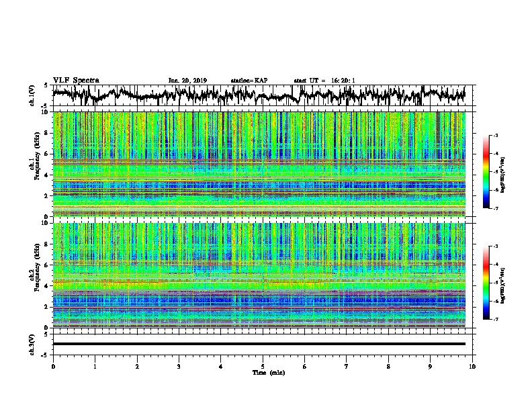Click the "station=KAP" header label
This screenshot has height=411, width=532.
249,81
